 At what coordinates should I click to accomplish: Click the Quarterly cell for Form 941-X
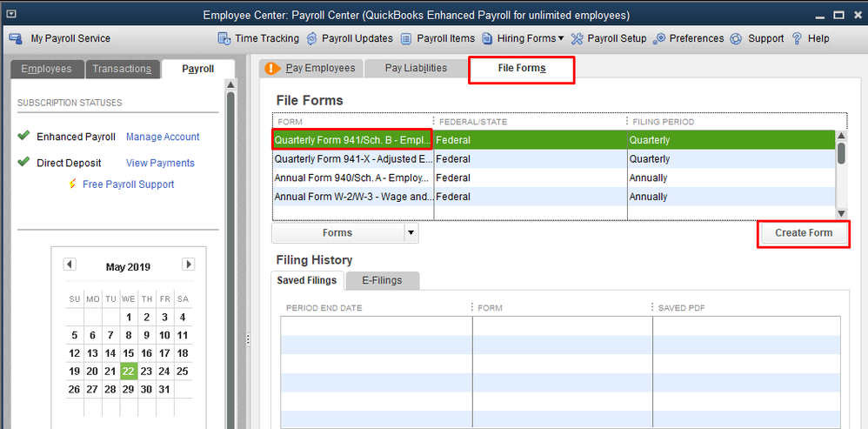(x=731, y=159)
